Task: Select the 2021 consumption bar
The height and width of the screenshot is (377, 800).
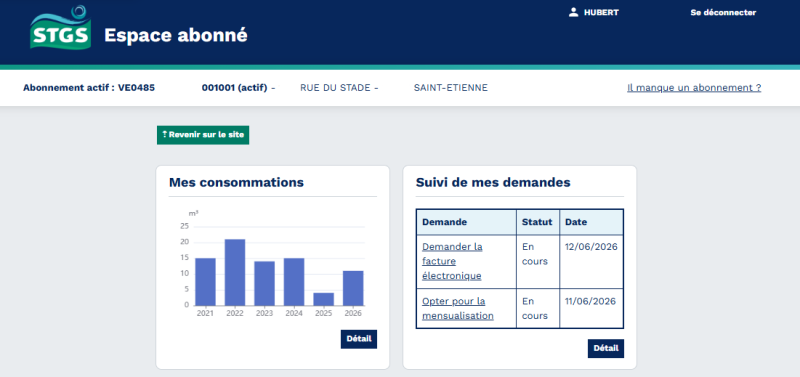Action: [205, 282]
